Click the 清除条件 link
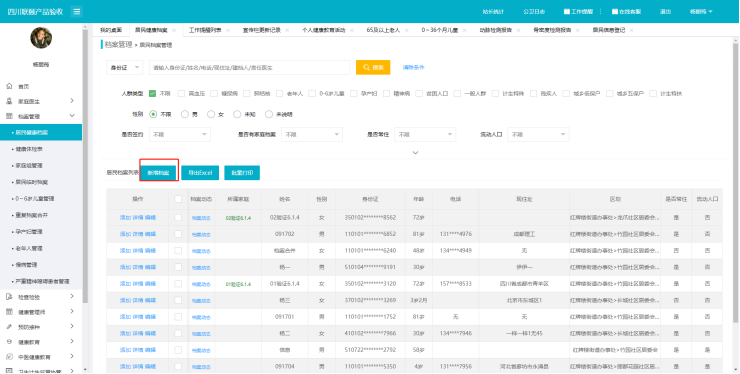The width and height of the screenshot is (740, 374). (413, 68)
